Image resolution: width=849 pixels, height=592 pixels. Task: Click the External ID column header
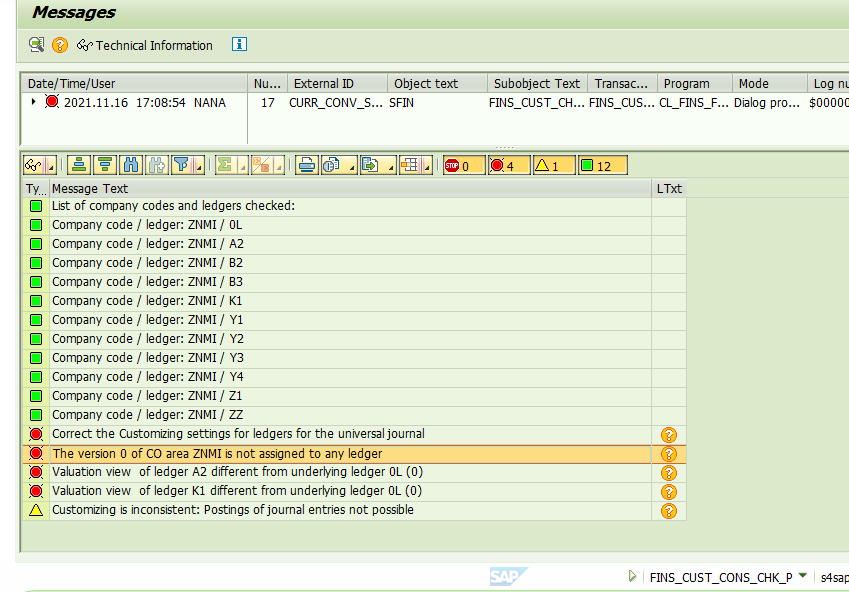(x=323, y=84)
